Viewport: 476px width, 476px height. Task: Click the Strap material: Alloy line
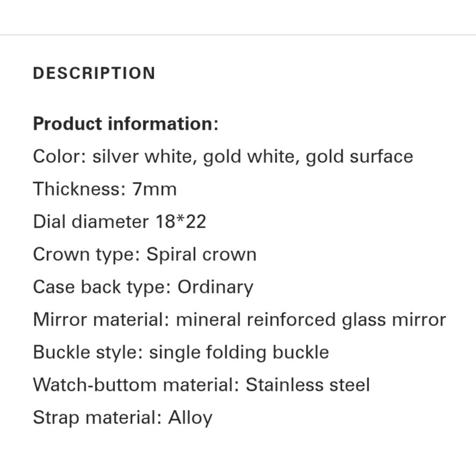[123, 418]
